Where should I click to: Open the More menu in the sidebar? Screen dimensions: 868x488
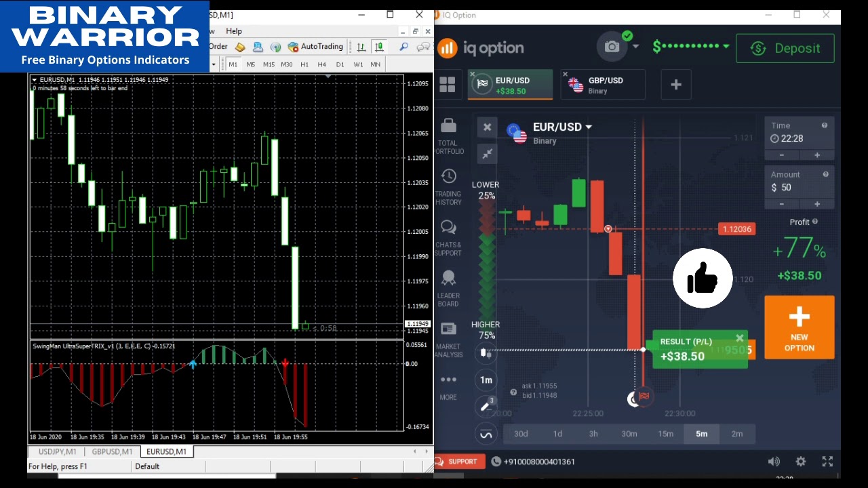(448, 386)
